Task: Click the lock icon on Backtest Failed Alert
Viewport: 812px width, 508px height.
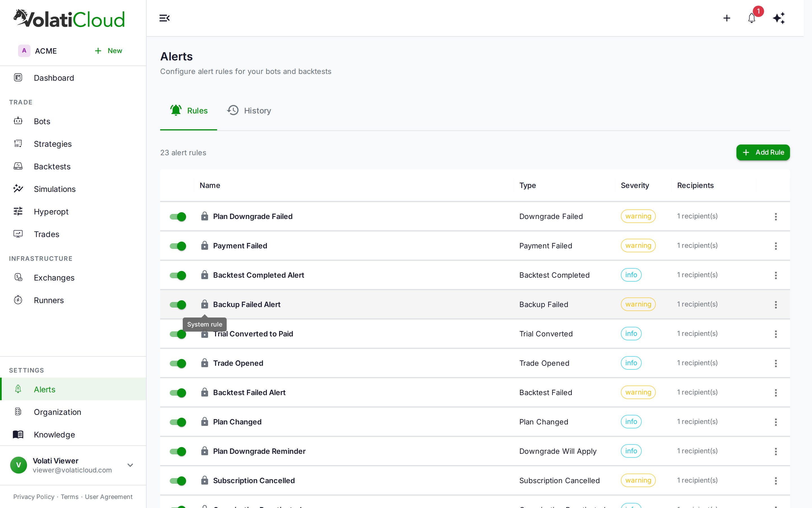Action: pyautogui.click(x=205, y=392)
